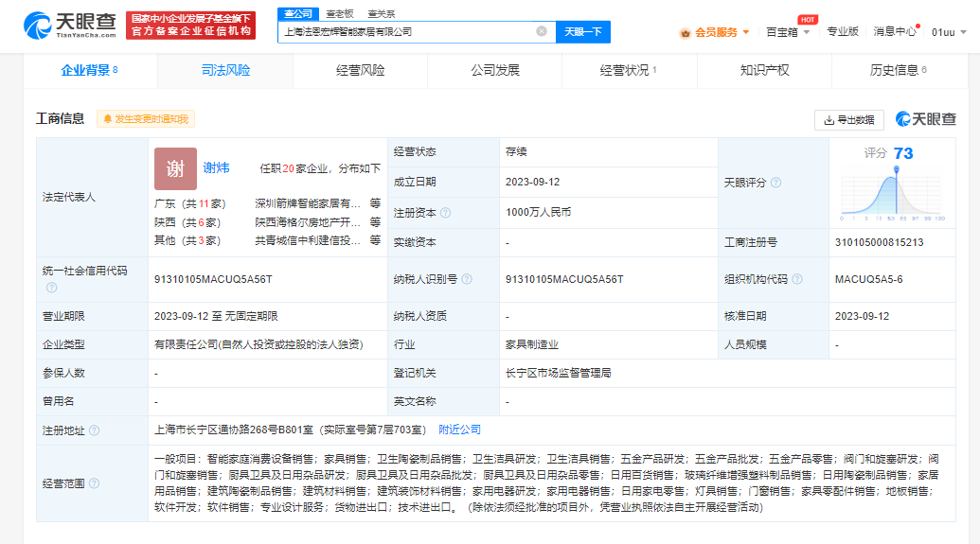The height and width of the screenshot is (544, 980).
Task: Open the 公司发展 tab
Action: click(x=495, y=71)
